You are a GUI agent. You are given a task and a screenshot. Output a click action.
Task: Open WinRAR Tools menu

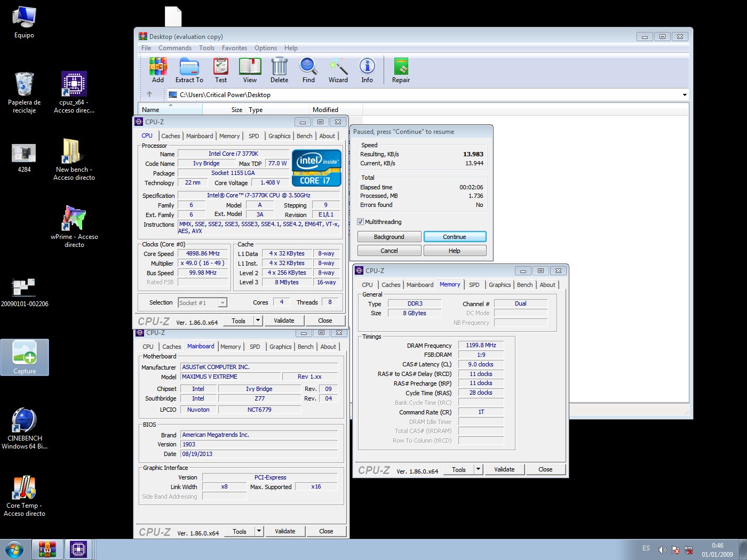click(x=206, y=48)
